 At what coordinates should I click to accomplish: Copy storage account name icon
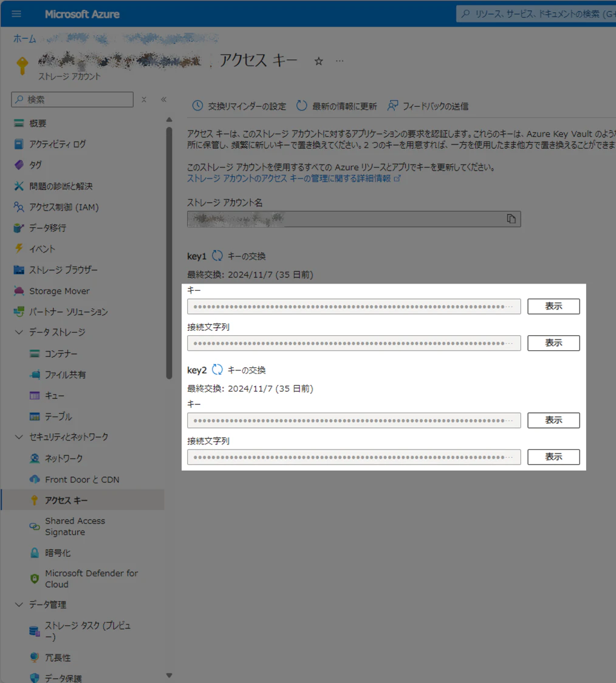512,219
